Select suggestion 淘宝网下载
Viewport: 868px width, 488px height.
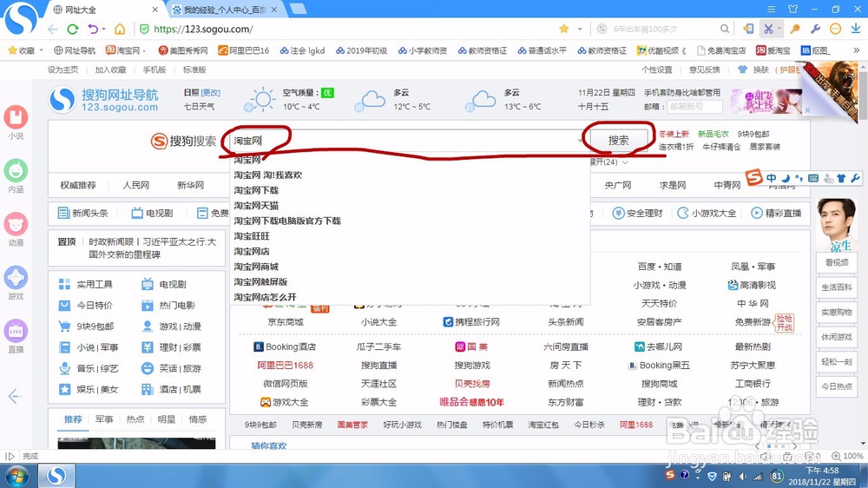coord(256,190)
